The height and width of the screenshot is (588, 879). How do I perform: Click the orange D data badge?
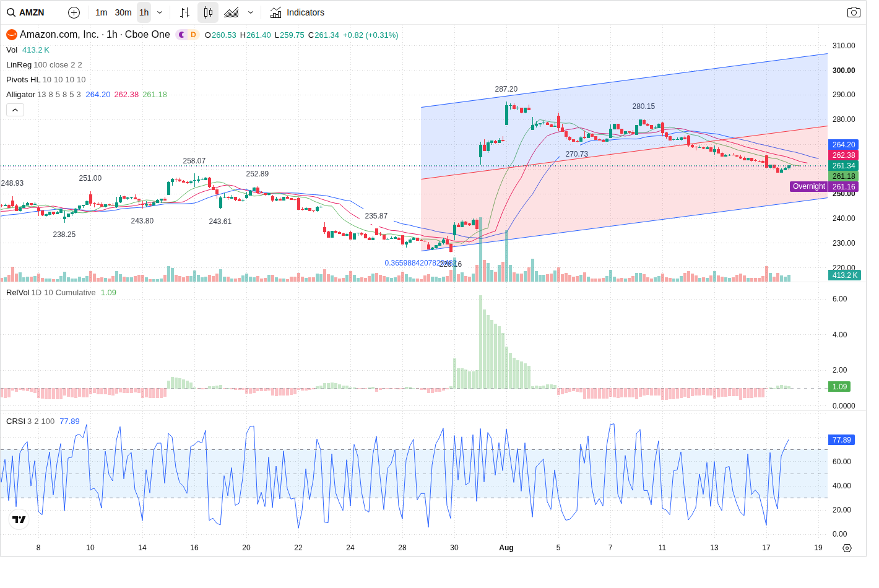click(193, 35)
